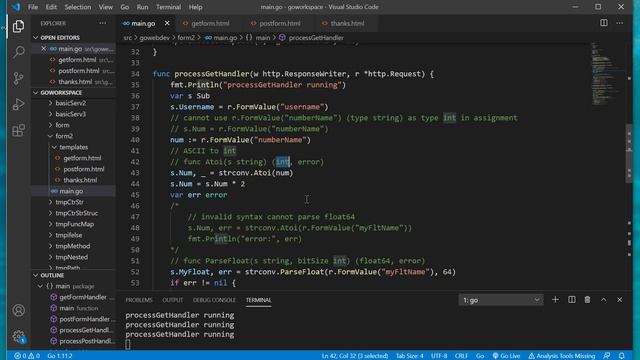Open the Manage gear icon

tap(18, 337)
